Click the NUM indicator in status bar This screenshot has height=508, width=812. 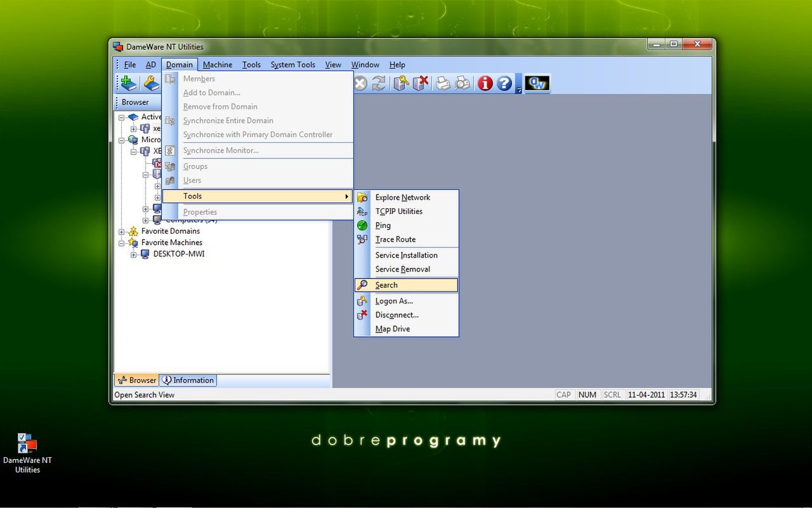click(587, 395)
